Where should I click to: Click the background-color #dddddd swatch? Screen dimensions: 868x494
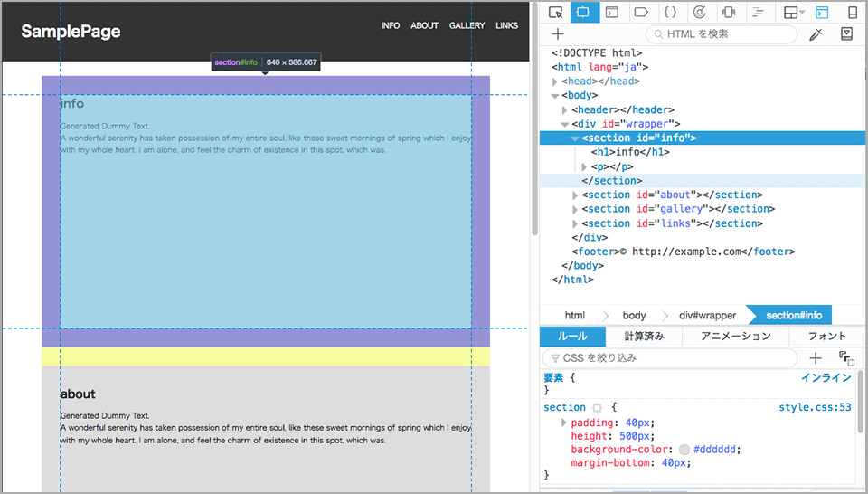click(x=684, y=450)
